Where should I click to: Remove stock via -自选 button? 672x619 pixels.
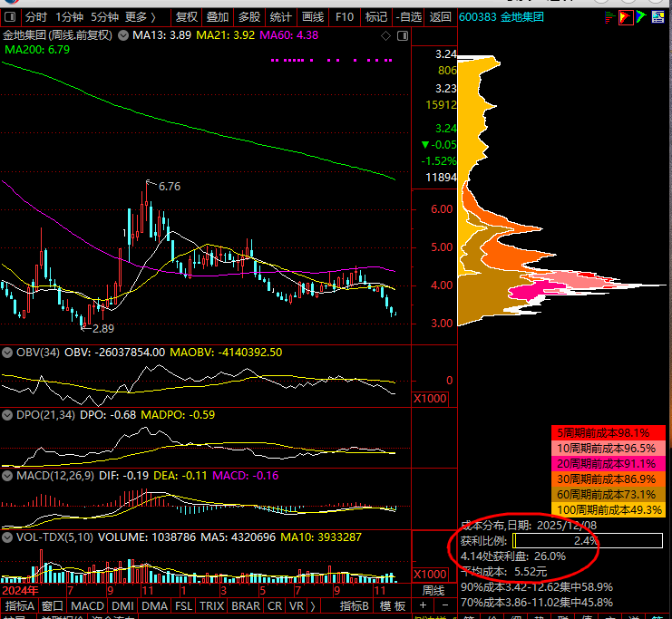pos(408,17)
